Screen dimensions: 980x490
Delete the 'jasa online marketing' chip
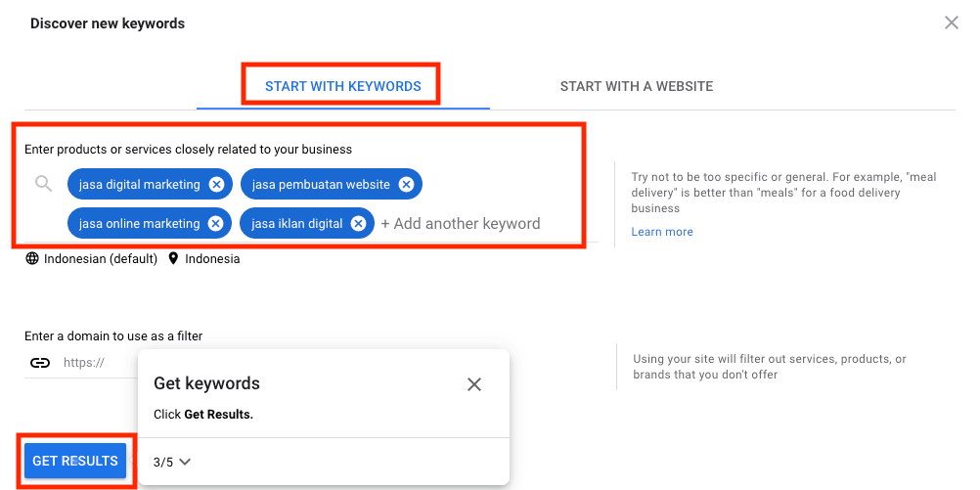click(216, 224)
